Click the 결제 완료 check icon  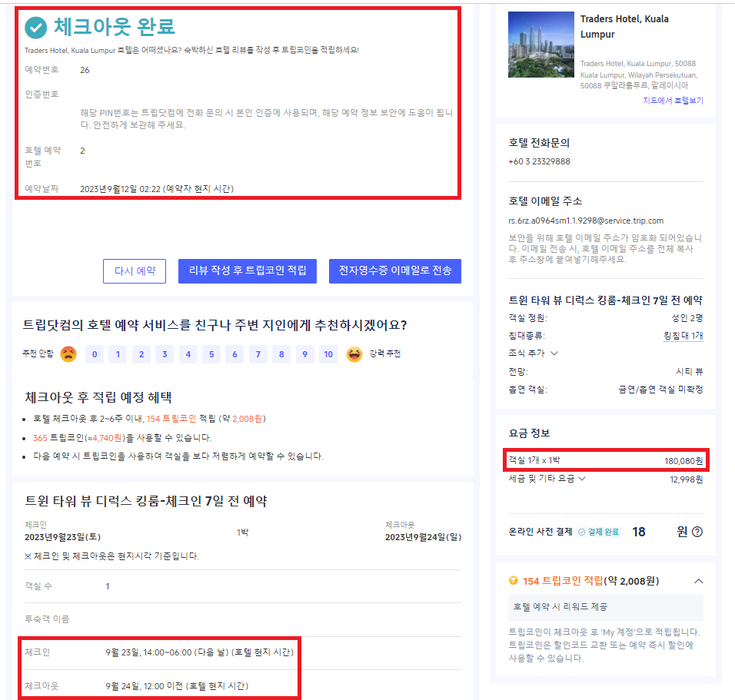pyautogui.click(x=581, y=532)
